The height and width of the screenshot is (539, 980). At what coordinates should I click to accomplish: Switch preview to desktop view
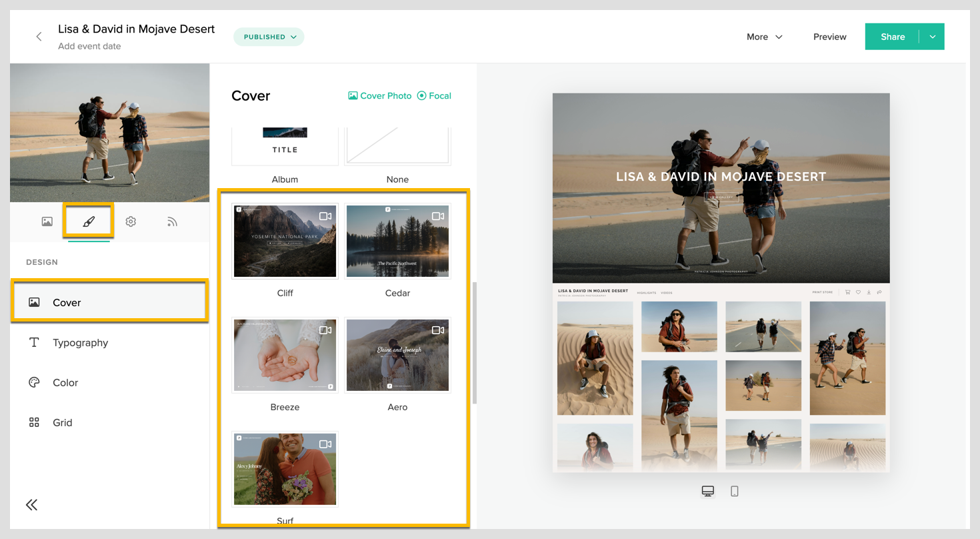708,491
